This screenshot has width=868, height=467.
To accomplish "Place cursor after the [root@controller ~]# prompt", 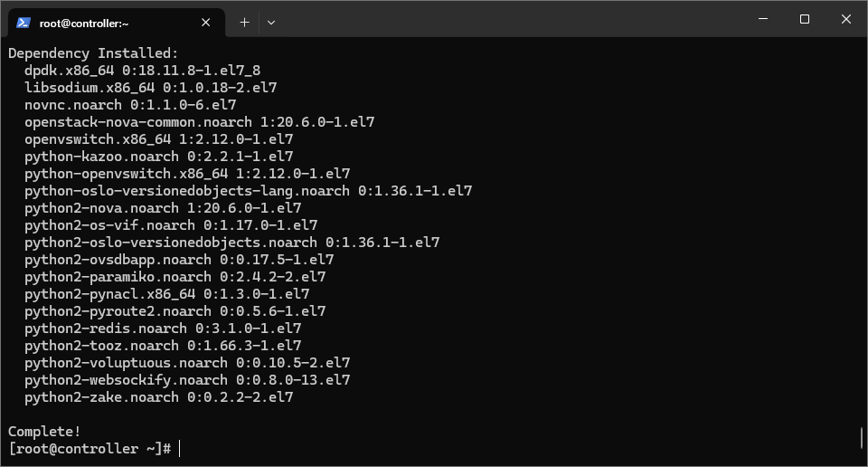I will [180, 449].
